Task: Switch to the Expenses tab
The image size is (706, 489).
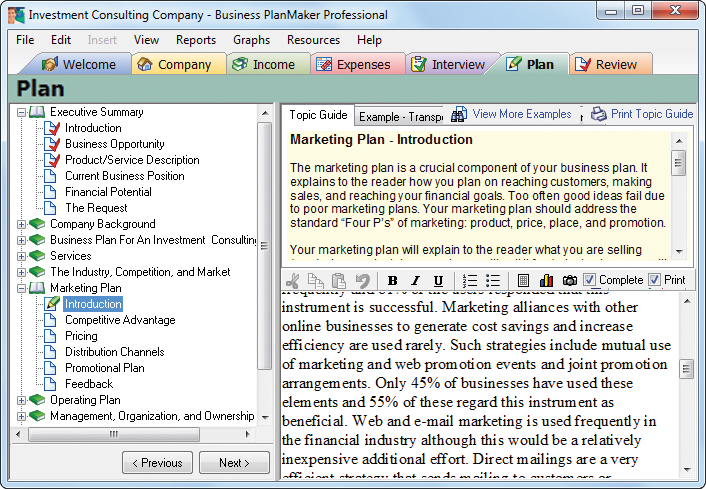Action: pos(351,64)
